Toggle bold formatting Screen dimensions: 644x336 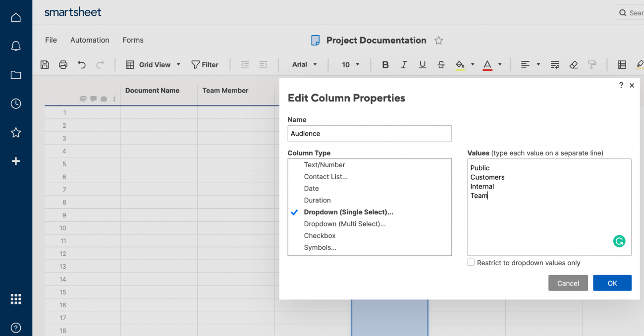[x=385, y=64]
